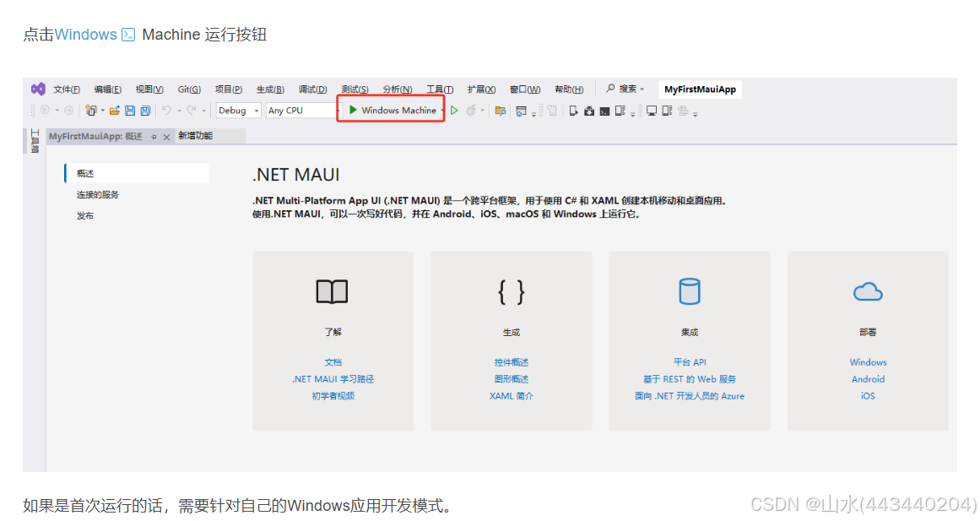Open find in files via the folder magnifier icon
This screenshot has height=521, width=980.
500,111
